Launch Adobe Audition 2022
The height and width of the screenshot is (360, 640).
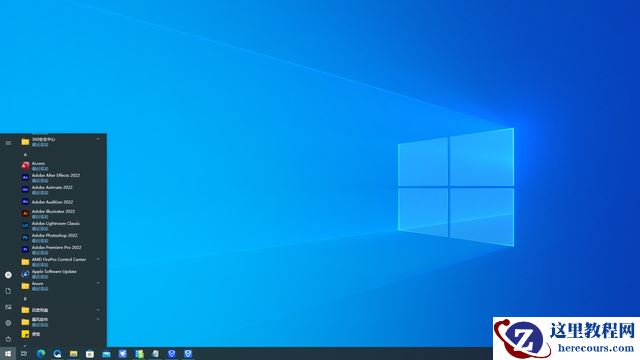[61, 202]
